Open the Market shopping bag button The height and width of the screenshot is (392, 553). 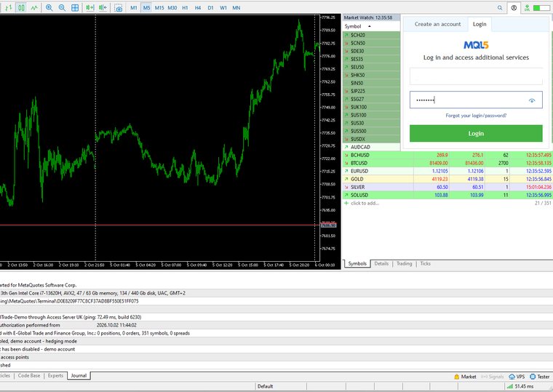465,377
